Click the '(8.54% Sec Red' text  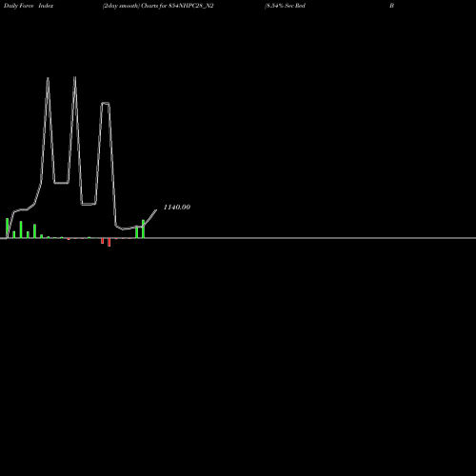tap(285, 6)
